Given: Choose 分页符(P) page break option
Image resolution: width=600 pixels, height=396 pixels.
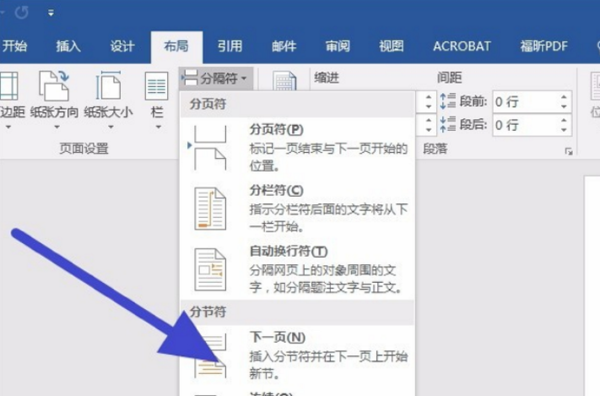Looking at the screenshot, I should tap(298, 147).
